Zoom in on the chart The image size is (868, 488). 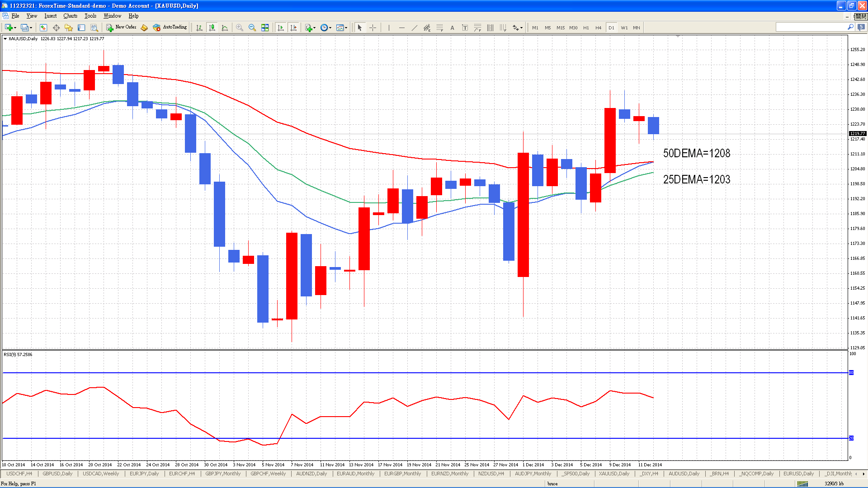[240, 28]
